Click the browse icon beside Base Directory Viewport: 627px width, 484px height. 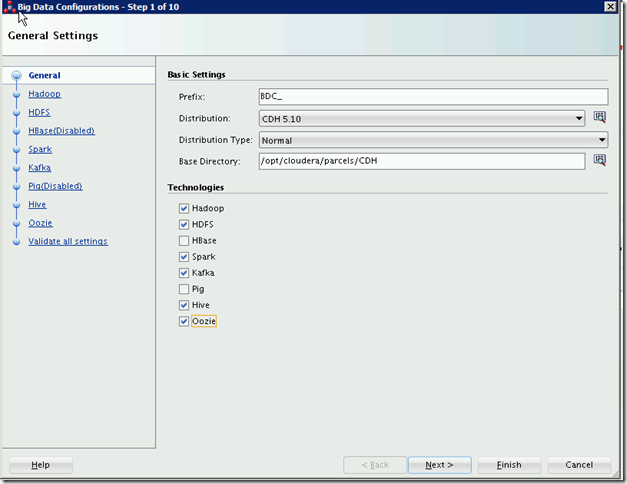[600, 160]
